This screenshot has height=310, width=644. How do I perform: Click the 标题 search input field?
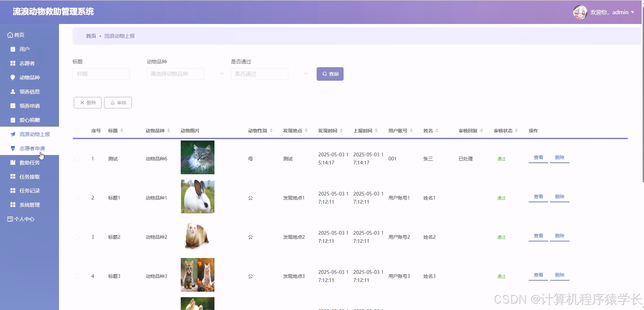[x=101, y=74]
